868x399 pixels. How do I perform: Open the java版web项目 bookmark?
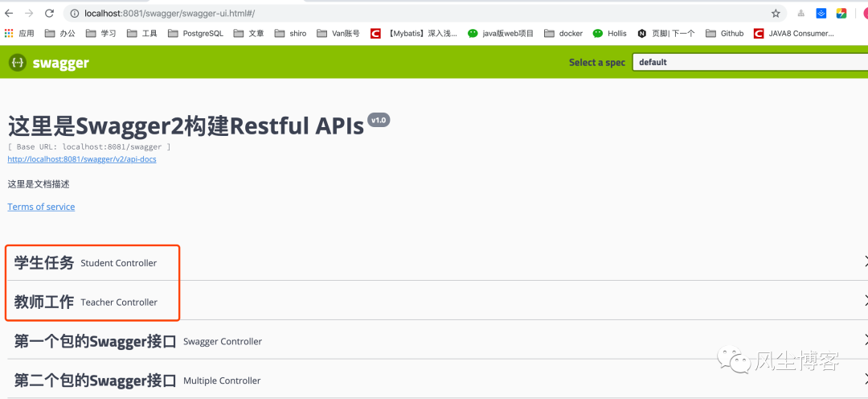click(x=501, y=33)
